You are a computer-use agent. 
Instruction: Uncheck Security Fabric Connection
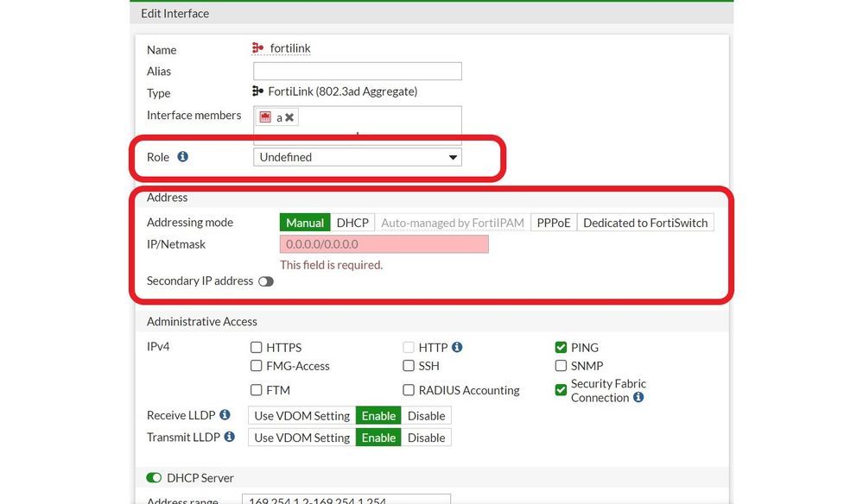pyautogui.click(x=561, y=390)
